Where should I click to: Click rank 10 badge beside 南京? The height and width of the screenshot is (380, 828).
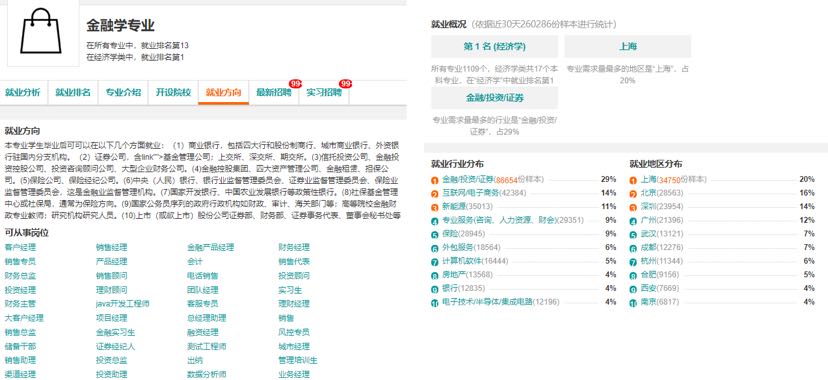point(633,303)
